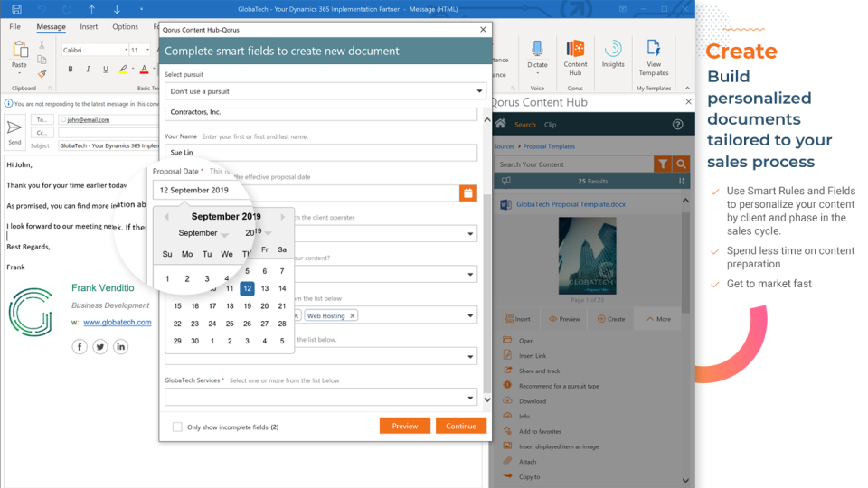Switch to the Options ribbon tab
868x488 pixels.
pos(125,26)
